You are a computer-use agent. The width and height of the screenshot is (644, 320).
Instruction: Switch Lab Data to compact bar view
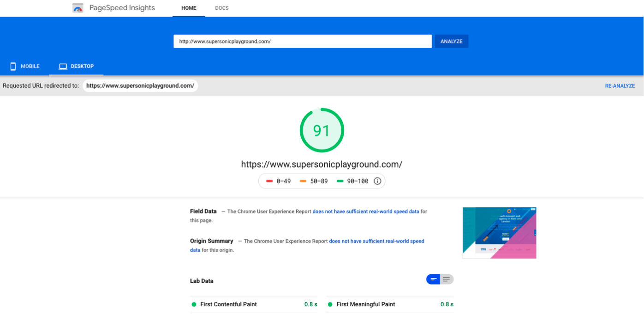click(433, 279)
